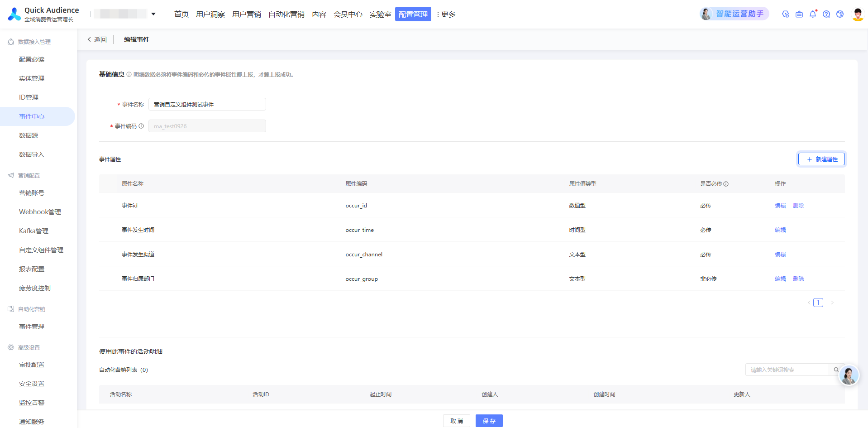Open ID管理 in sidebar
The image size is (868, 428).
coord(29,97)
